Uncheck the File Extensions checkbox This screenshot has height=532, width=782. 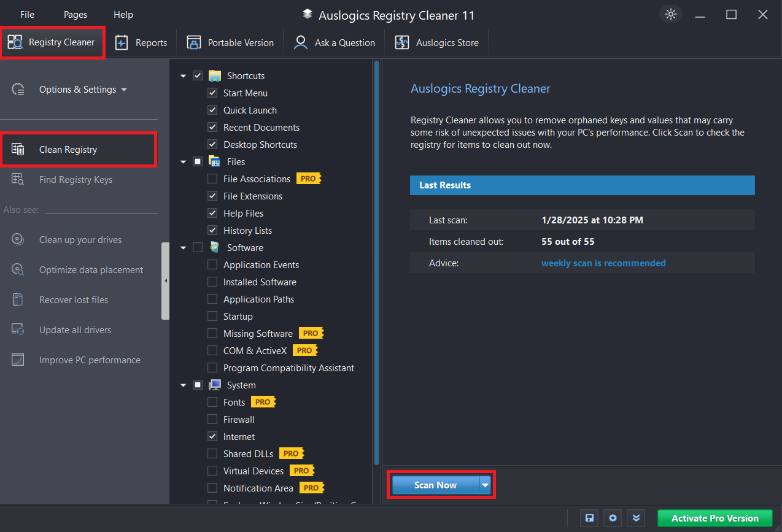pos(212,196)
